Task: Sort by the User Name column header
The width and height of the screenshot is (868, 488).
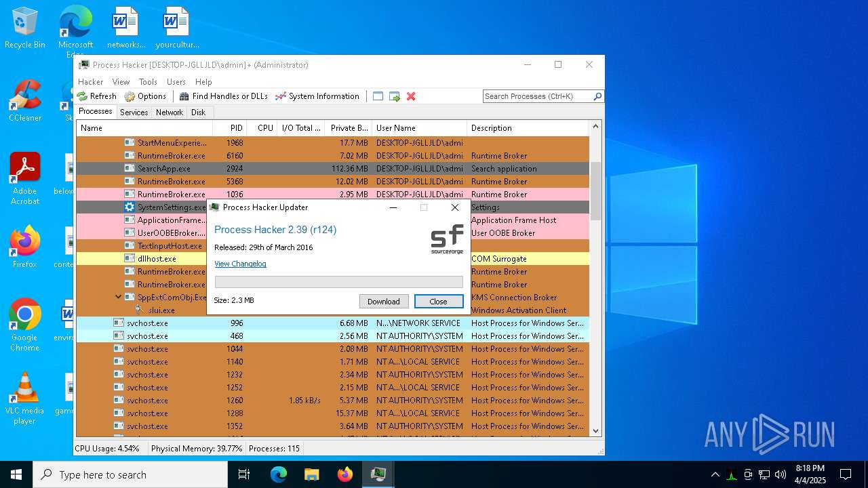Action: click(x=419, y=127)
